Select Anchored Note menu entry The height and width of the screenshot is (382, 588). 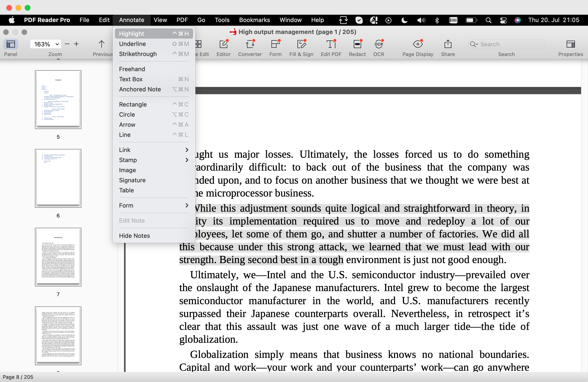(x=154, y=89)
